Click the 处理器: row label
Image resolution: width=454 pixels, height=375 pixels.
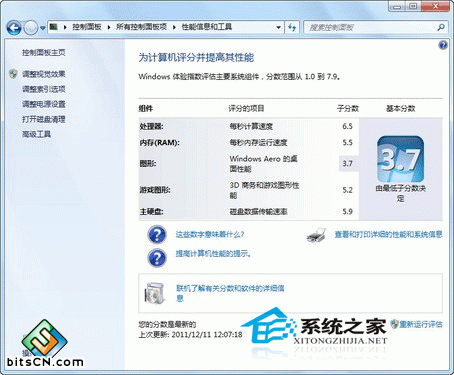pyautogui.click(x=151, y=126)
